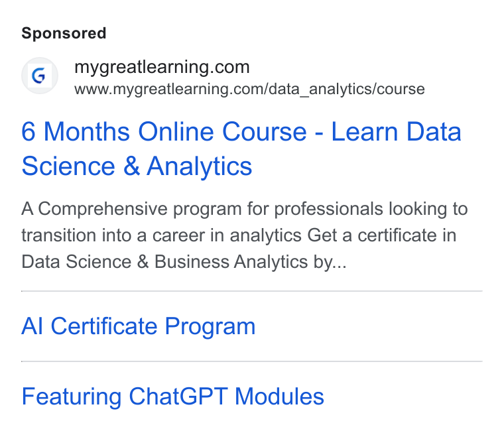The image size is (504, 431).
Task: Click the www.mygreatlearning.com/data_analytics/course URL
Action: click(249, 89)
